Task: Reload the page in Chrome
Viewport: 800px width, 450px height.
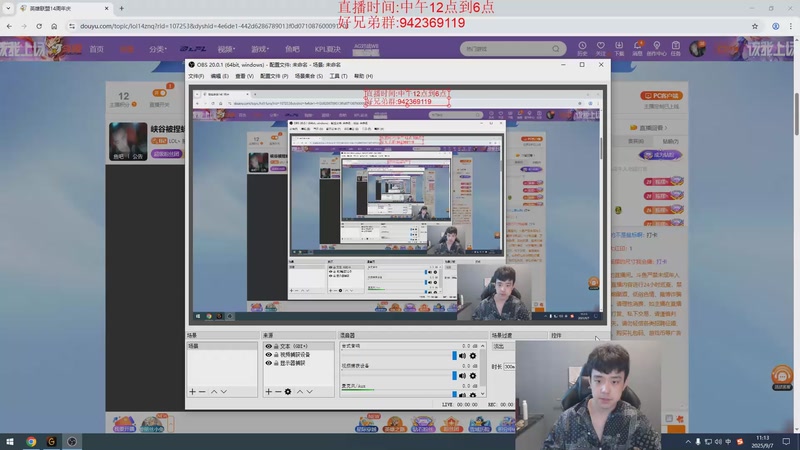Action: click(39, 26)
